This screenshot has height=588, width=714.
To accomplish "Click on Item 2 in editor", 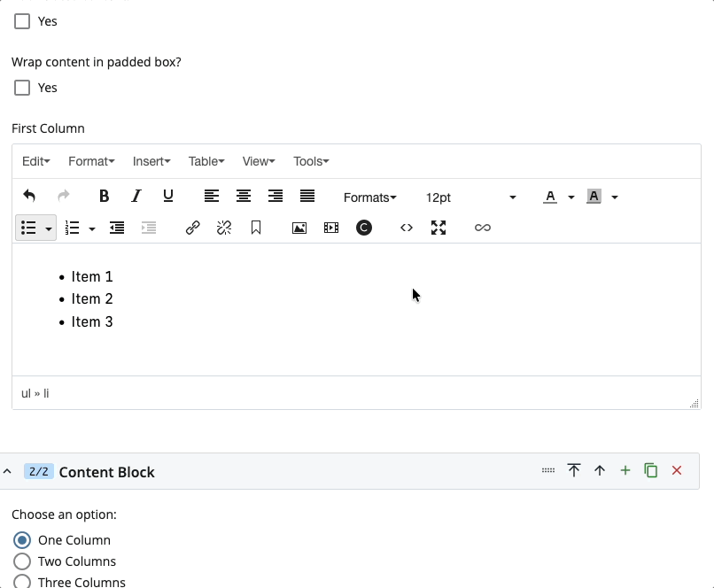I will pos(92,299).
